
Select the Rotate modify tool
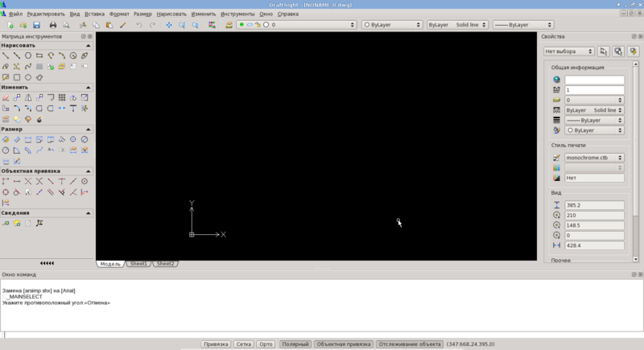point(73,97)
